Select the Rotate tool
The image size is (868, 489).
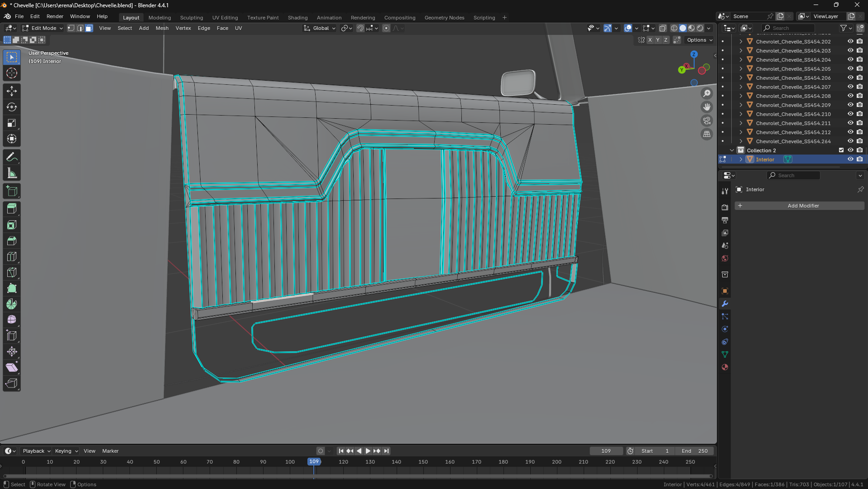pyautogui.click(x=12, y=107)
